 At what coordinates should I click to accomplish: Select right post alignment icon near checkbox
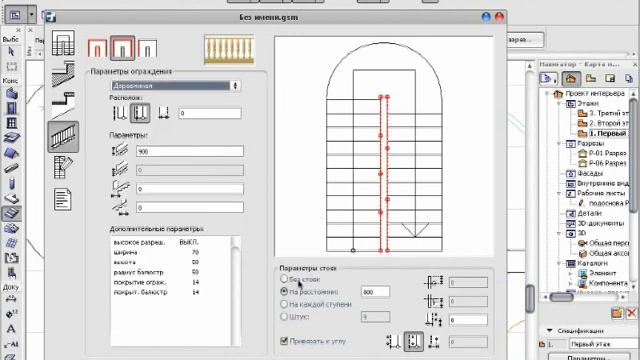point(434,342)
